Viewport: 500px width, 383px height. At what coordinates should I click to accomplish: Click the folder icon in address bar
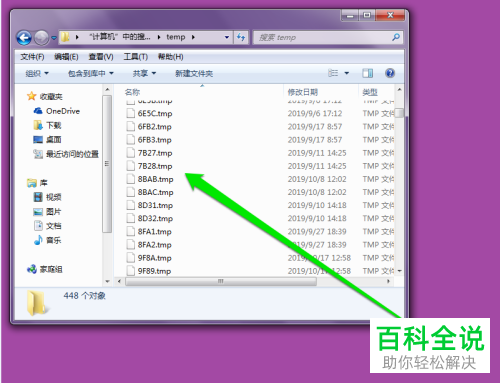coord(65,37)
